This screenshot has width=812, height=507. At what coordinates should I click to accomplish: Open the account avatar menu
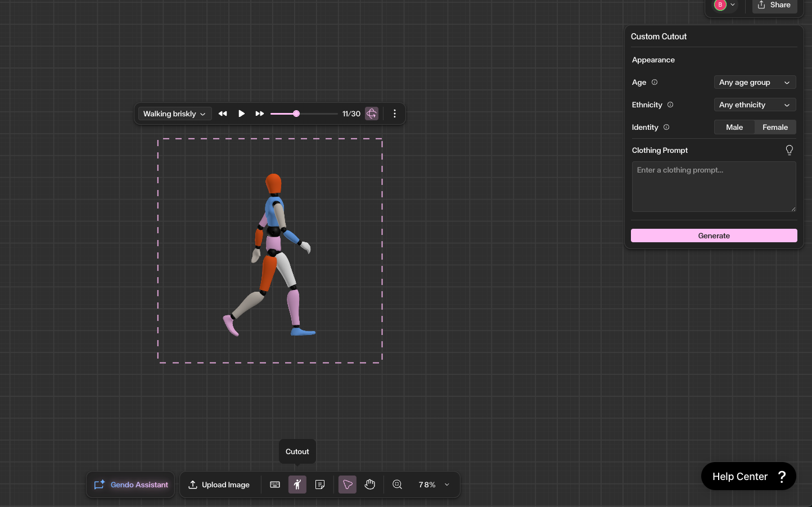coord(724,5)
